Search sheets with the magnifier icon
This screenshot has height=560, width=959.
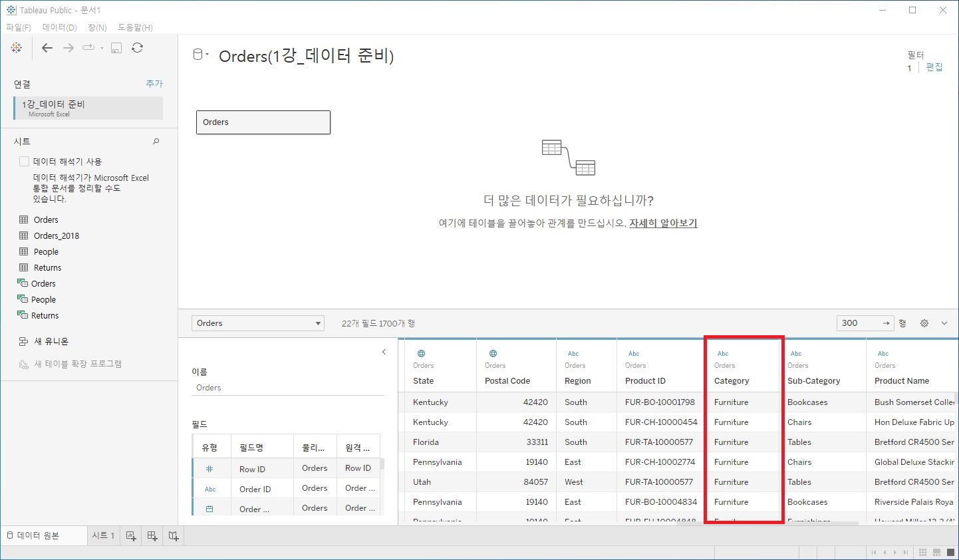pyautogui.click(x=156, y=141)
